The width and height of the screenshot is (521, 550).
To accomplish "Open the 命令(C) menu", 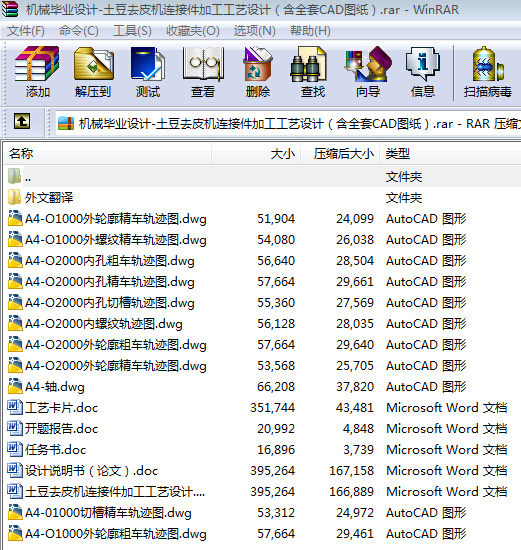I will coord(79,31).
